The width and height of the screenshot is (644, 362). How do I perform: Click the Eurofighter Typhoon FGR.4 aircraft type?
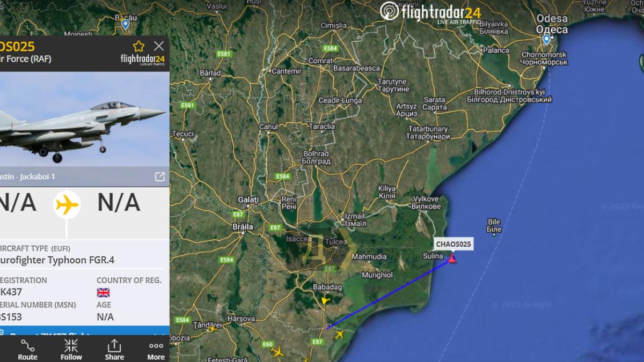57,261
